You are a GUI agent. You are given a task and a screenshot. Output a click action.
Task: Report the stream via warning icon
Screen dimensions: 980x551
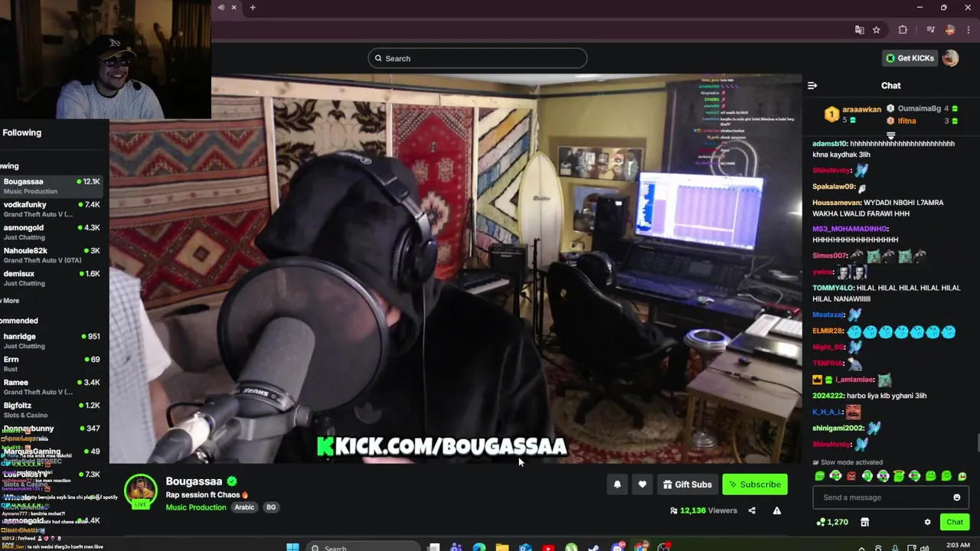tap(776, 510)
